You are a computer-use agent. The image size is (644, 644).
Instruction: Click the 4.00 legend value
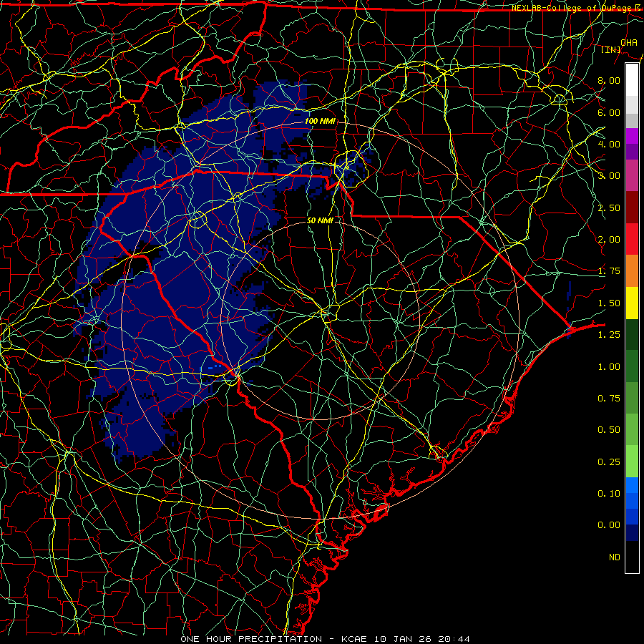pyautogui.click(x=609, y=144)
